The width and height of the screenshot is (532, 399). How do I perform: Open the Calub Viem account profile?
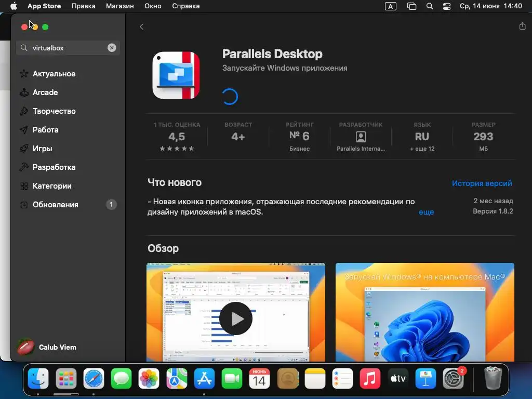(47, 347)
